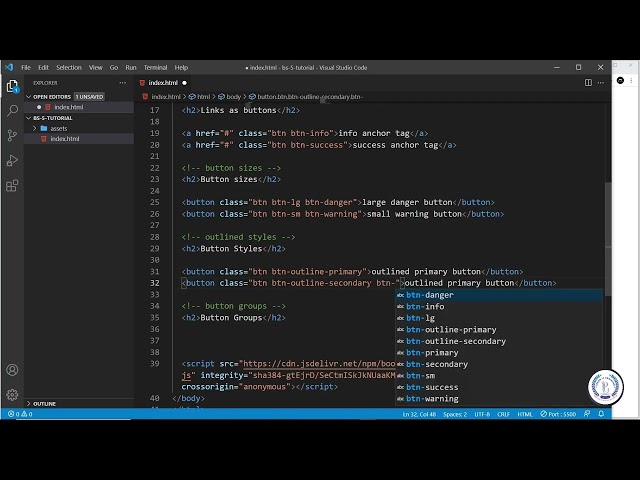Choose btn-info from autocomplete list
The image size is (640, 480).
(499, 307)
